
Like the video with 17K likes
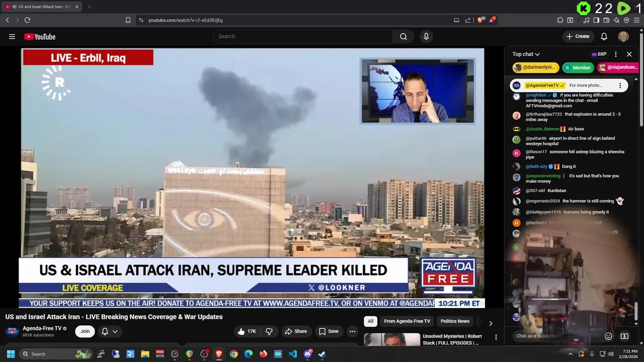[x=247, y=331]
